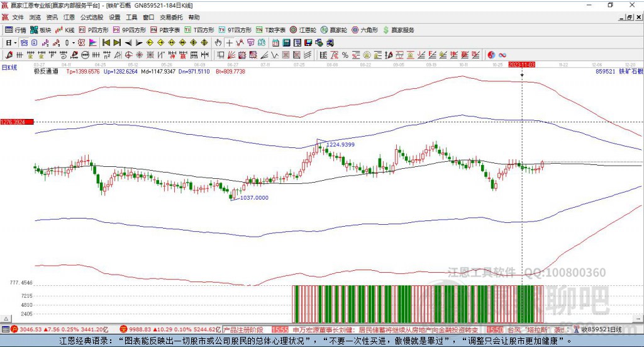The height and width of the screenshot is (347, 644).
Task: Open the candlestick style dropdown arrow
Action: [x=74, y=42]
